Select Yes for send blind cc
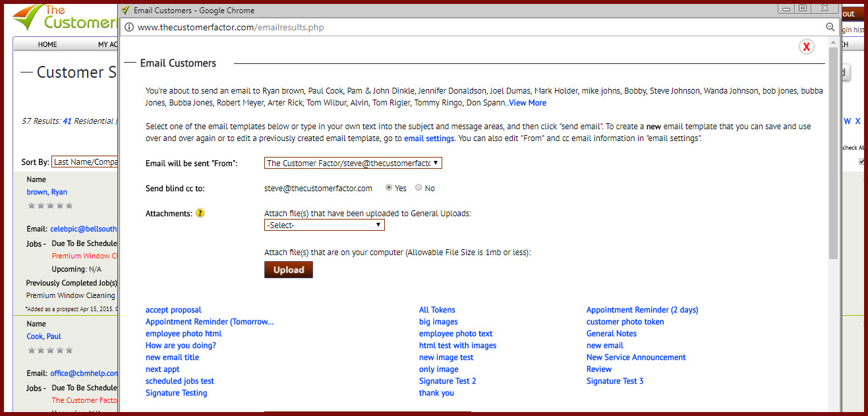Viewport: 868px width, 416px height. tap(389, 188)
